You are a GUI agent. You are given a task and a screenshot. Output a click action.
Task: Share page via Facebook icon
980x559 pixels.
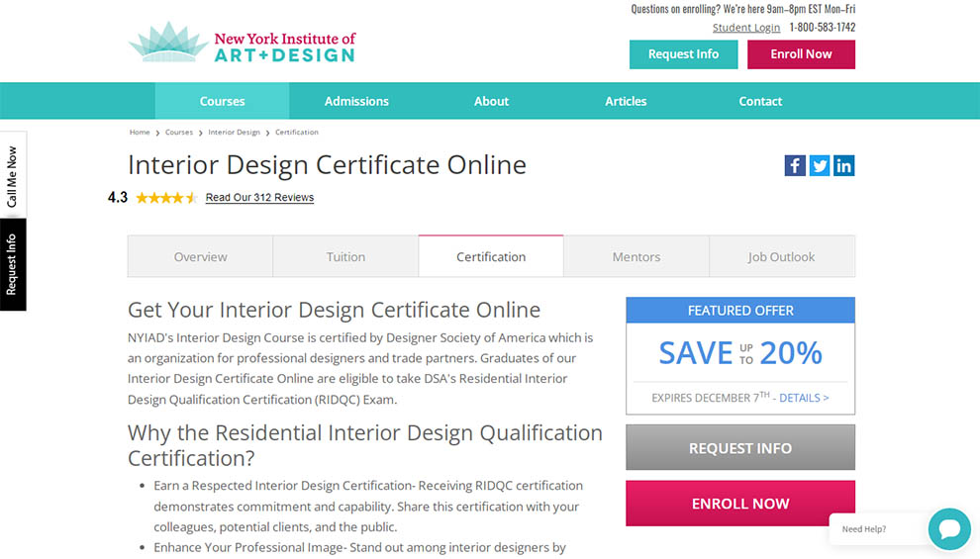click(795, 165)
